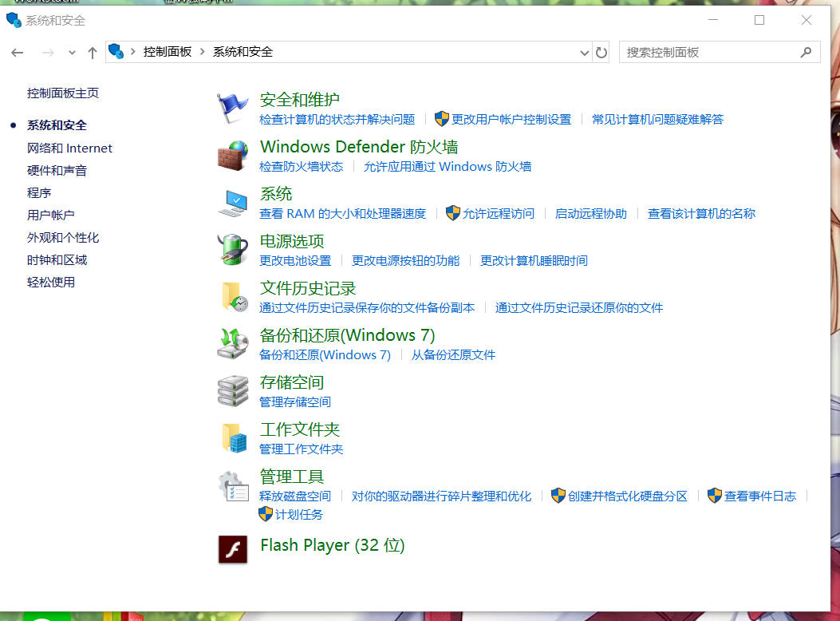Select 系统和安全 sidebar category
The height and width of the screenshot is (621, 840).
[x=57, y=125]
